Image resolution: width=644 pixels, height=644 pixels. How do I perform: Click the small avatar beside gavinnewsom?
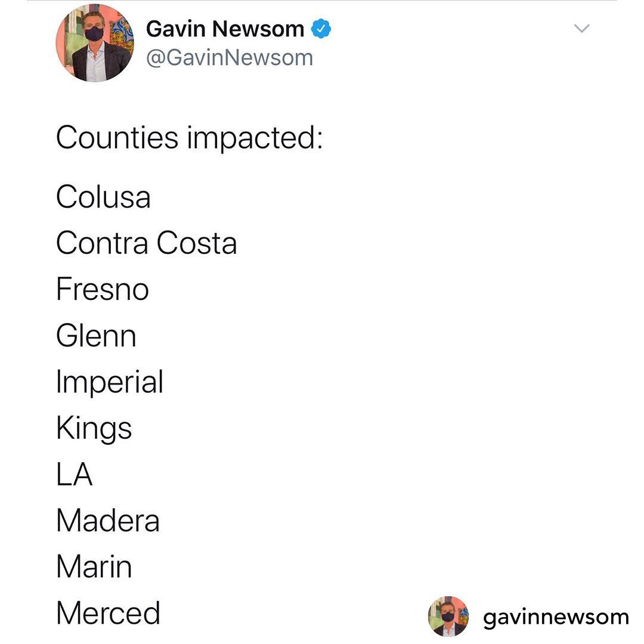[448, 616]
